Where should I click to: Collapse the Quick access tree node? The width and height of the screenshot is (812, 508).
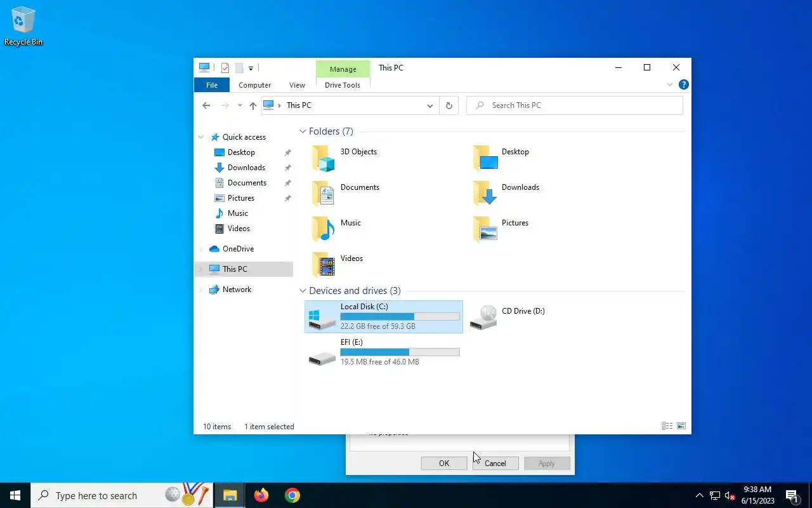201,137
